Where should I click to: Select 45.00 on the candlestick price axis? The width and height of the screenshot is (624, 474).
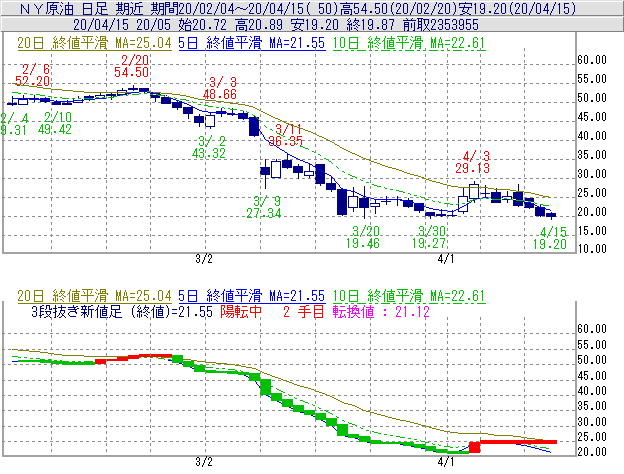(592, 117)
